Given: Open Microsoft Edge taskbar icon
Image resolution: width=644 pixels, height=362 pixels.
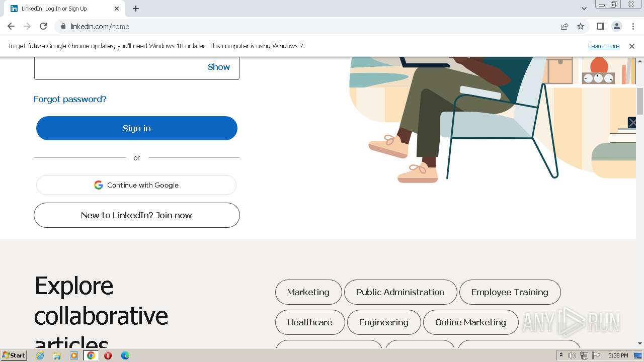Looking at the screenshot, I should point(125,355).
